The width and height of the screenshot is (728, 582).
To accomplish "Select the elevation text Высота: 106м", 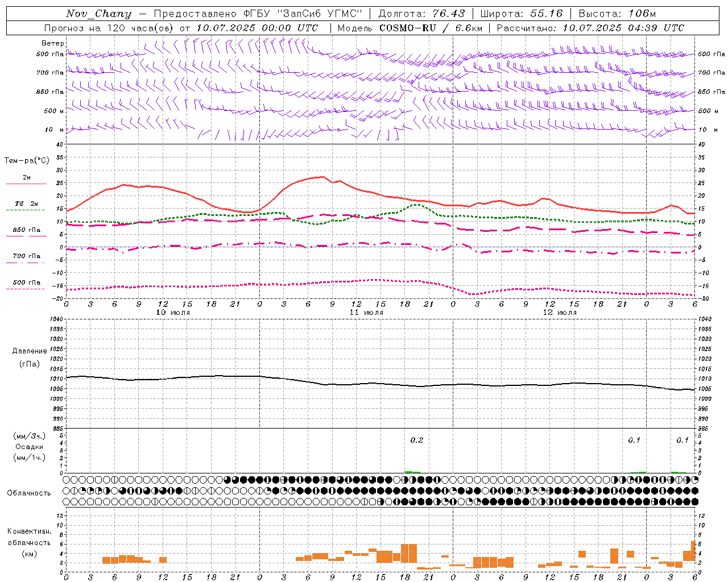I will click(x=617, y=14).
